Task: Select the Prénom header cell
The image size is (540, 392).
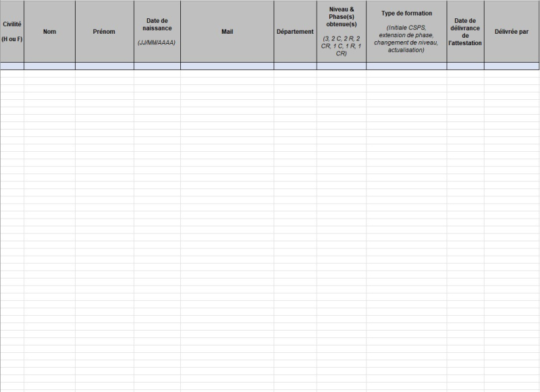Action: [104, 31]
